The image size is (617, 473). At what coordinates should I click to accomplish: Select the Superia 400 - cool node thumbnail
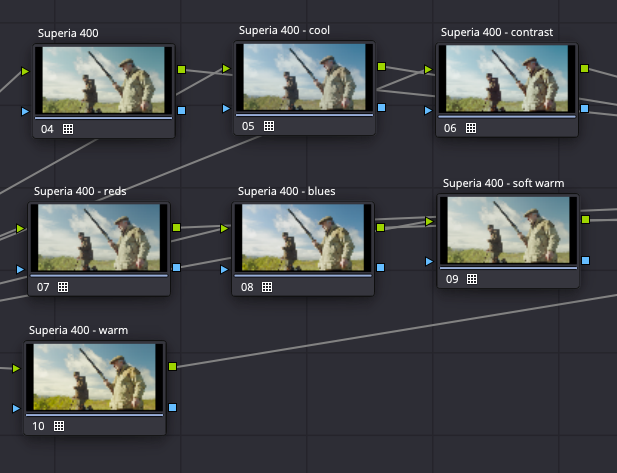(x=304, y=77)
